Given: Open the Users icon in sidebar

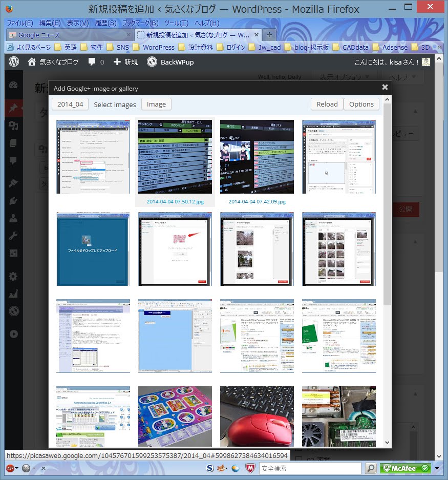Looking at the screenshot, I should click(13, 218).
